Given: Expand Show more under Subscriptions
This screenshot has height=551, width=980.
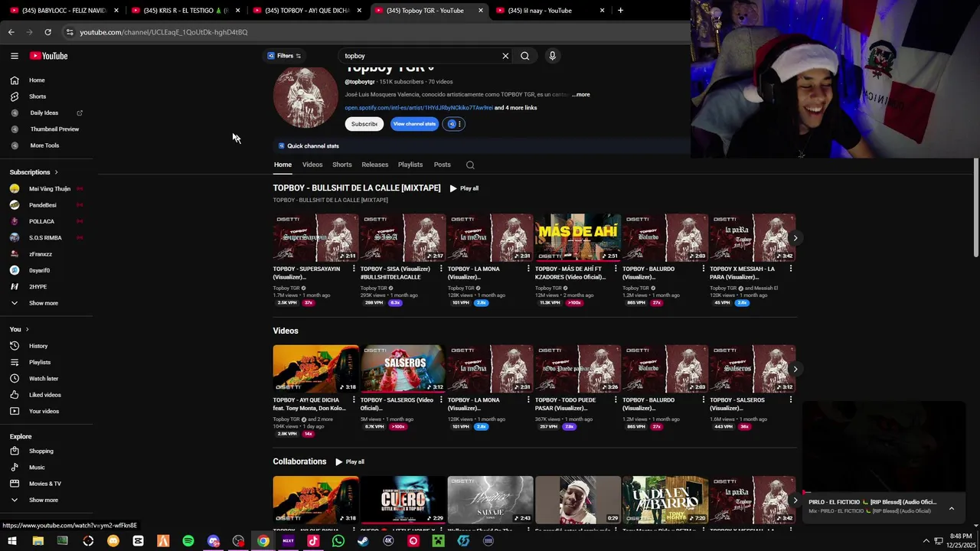Looking at the screenshot, I should pos(43,303).
